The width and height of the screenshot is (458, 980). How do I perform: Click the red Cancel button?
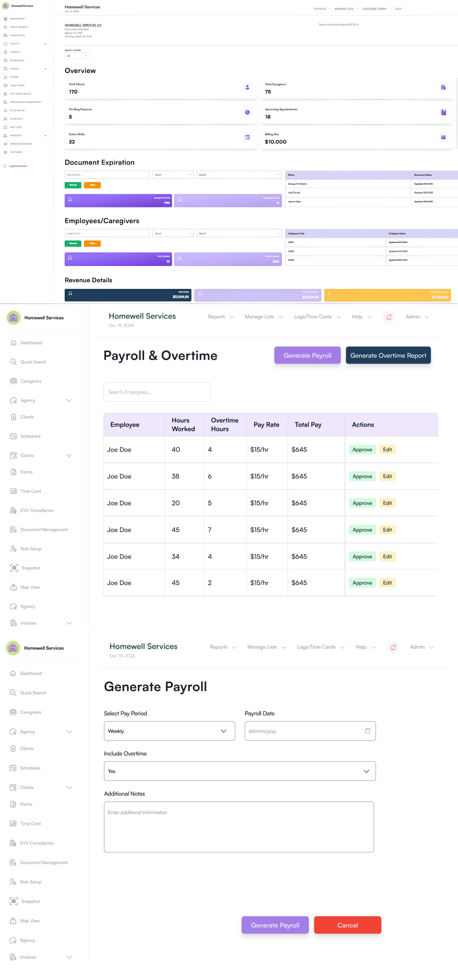pos(347,925)
